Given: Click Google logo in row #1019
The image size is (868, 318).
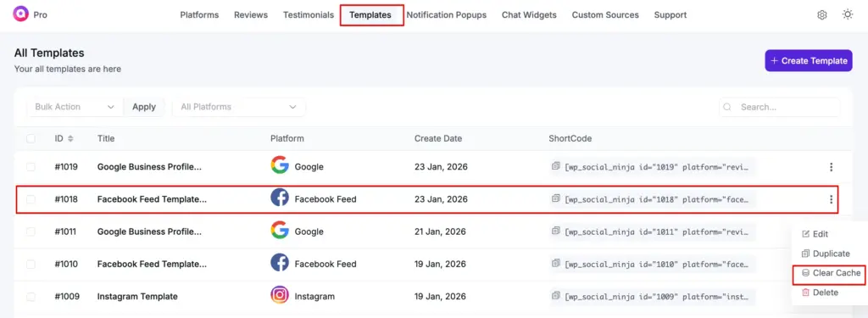Looking at the screenshot, I should [280, 165].
